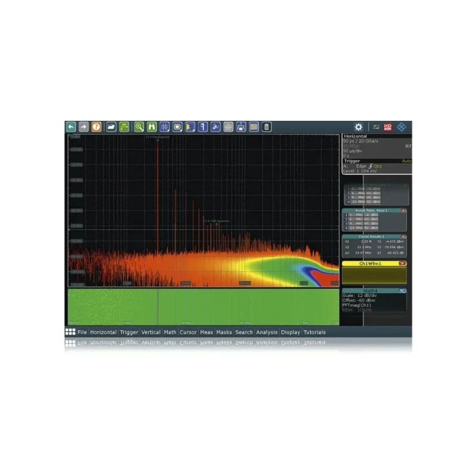Select the green zoom magnifier tool
476x476 pixels.
pyautogui.click(x=139, y=127)
